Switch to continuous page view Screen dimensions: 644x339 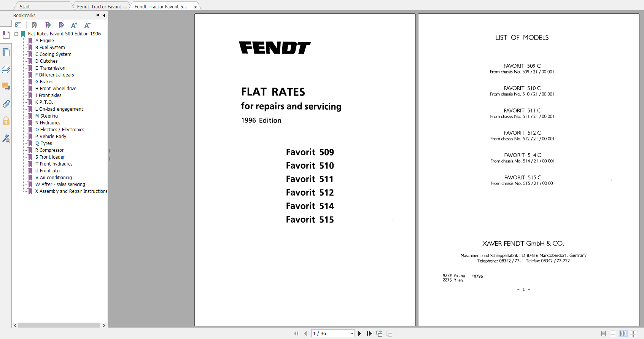pos(613,334)
